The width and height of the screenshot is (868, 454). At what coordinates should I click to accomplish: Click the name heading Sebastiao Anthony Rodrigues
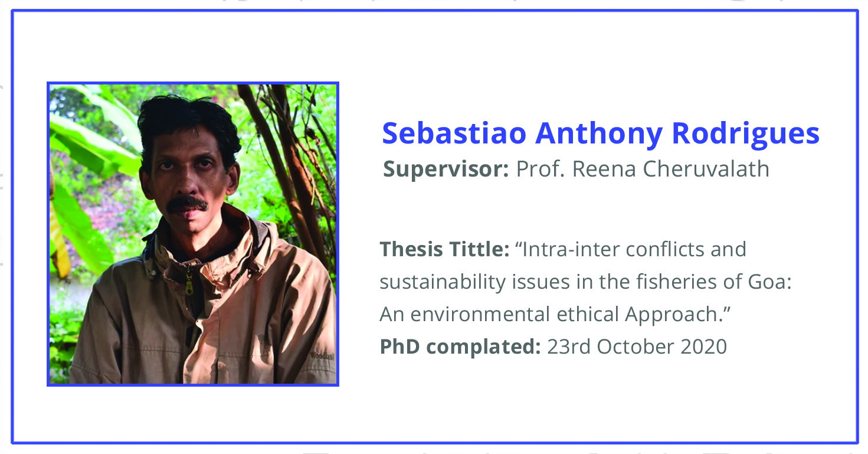click(601, 135)
